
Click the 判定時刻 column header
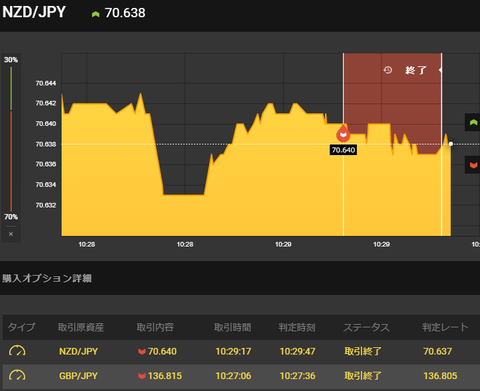pyautogui.click(x=297, y=327)
